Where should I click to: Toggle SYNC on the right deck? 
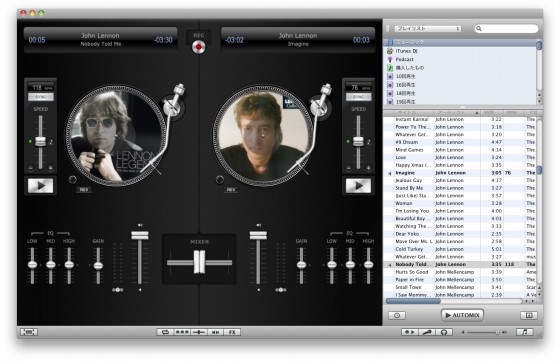(x=358, y=97)
